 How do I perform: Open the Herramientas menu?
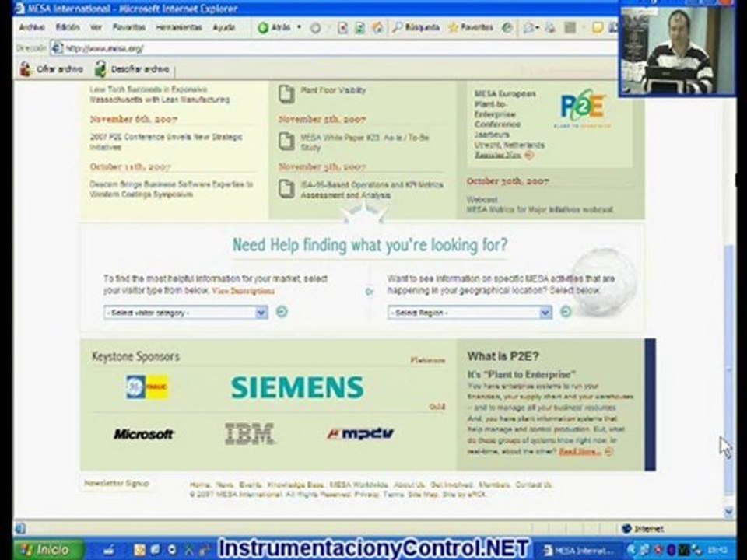(x=179, y=28)
